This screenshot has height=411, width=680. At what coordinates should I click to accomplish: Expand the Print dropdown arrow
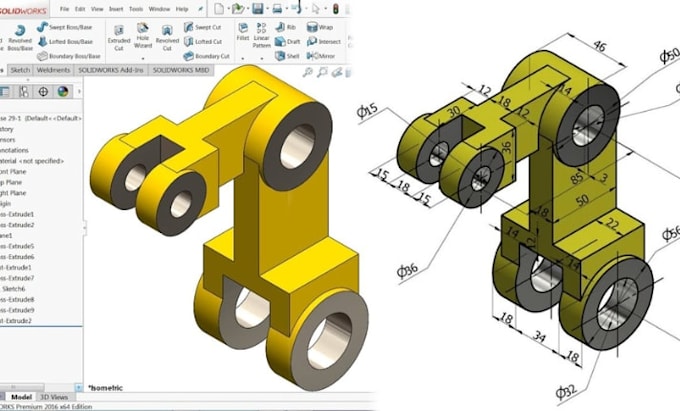click(285, 9)
